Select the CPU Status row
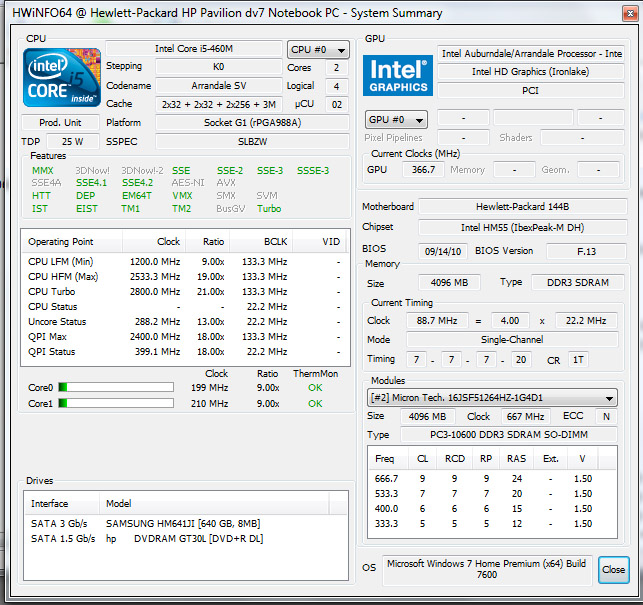Image resolution: width=643 pixels, height=605 pixels. (x=185, y=307)
